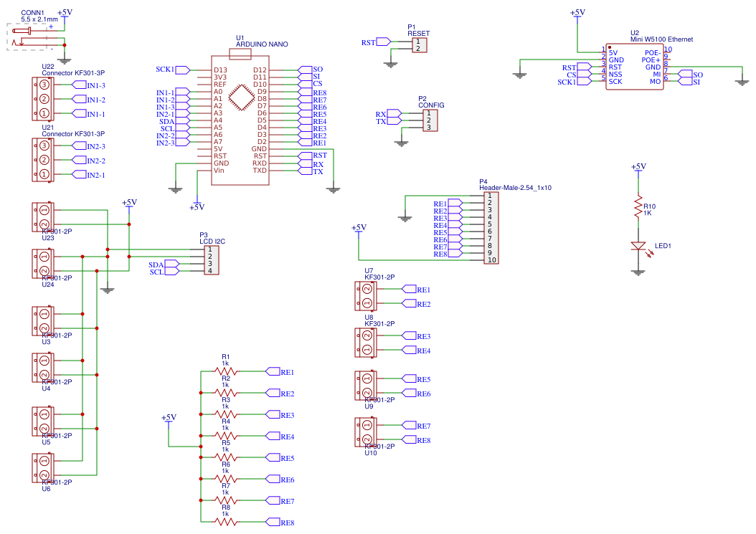Click the "D13" pin label on Arduino
The height and width of the screenshot is (534, 756).
pyautogui.click(x=220, y=70)
